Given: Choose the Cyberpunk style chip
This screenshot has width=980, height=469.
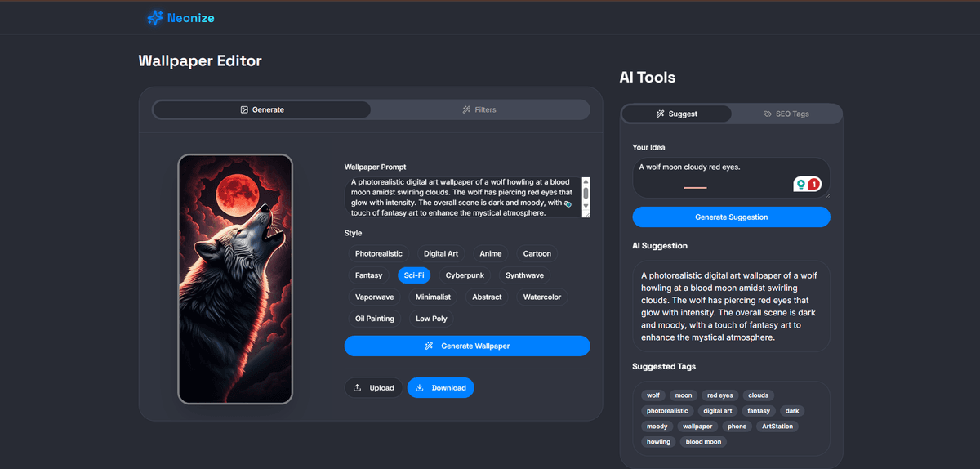Looking at the screenshot, I should pyautogui.click(x=465, y=275).
